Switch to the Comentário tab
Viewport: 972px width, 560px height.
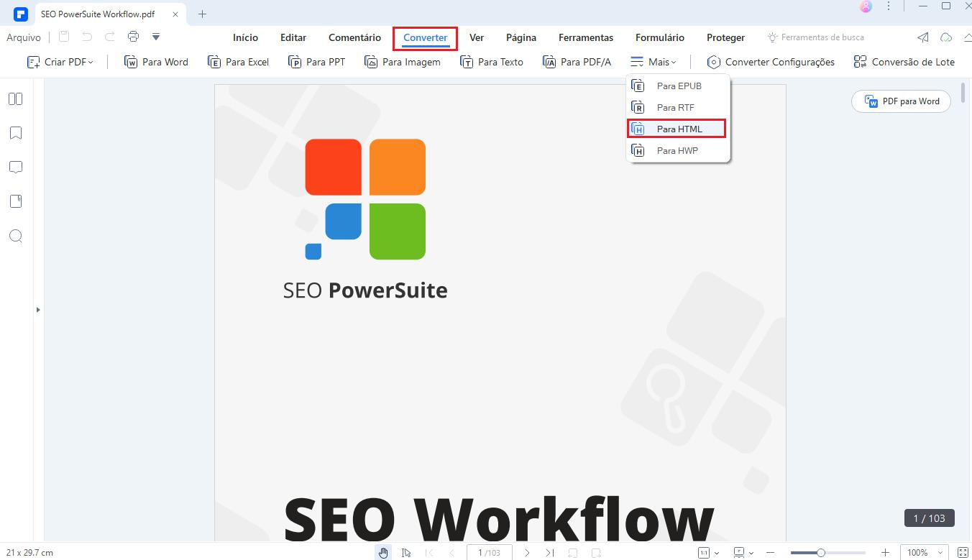354,37
